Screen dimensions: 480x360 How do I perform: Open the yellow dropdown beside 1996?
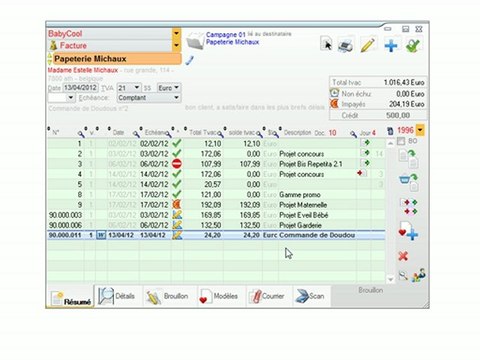coord(420,130)
